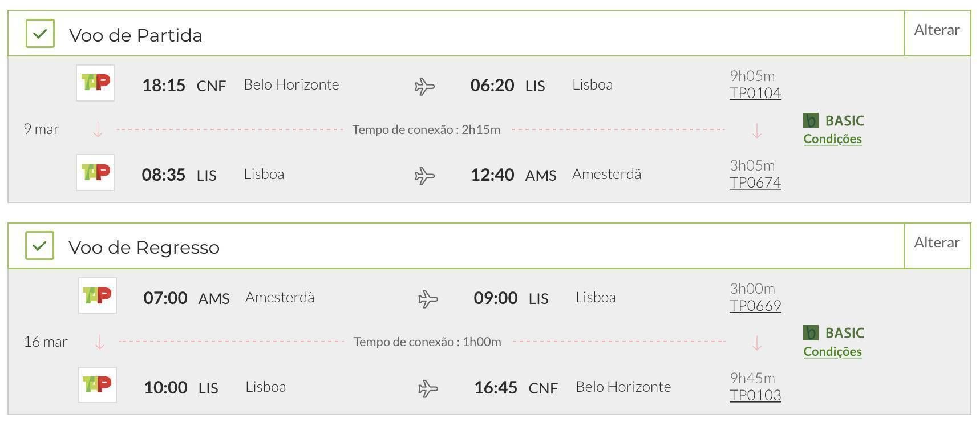This screenshot has width=980, height=422.
Task: Click TAP logo beside 07:00 AMS flight
Action: point(98,295)
